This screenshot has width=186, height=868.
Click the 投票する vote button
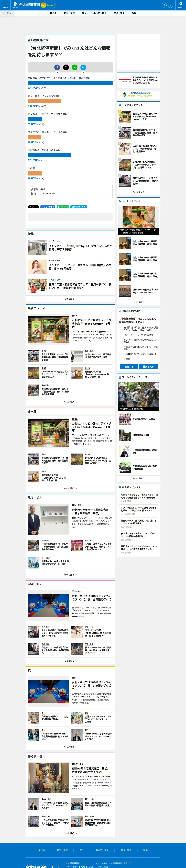pyautogui.click(x=129, y=367)
